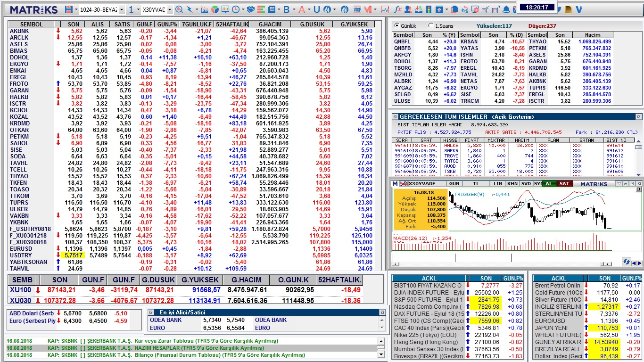
Task: Click the chart scroll-left blue arrow
Action: pyautogui.click(x=634, y=263)
